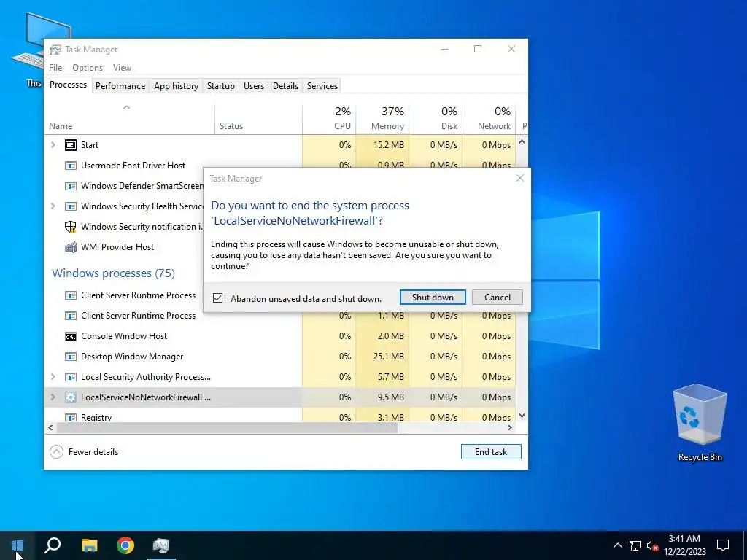Click the WMI Provider Host icon
Viewport: 747px width, 560px height.
(x=71, y=247)
